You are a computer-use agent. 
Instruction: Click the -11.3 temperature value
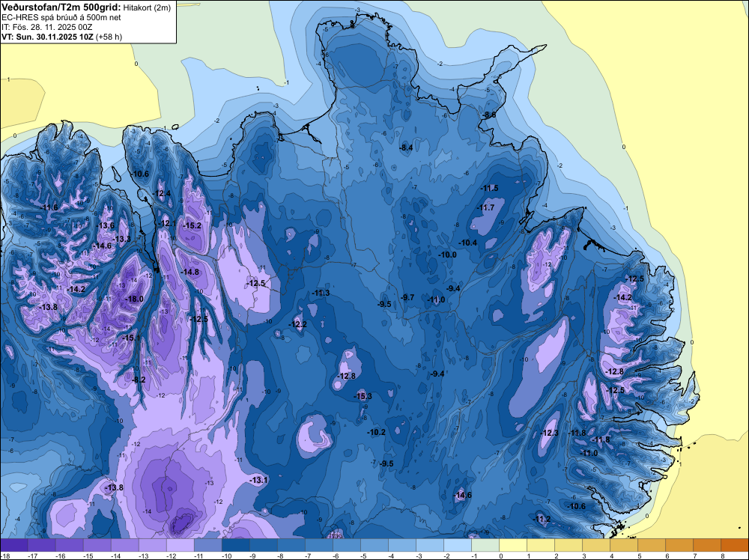point(321,293)
